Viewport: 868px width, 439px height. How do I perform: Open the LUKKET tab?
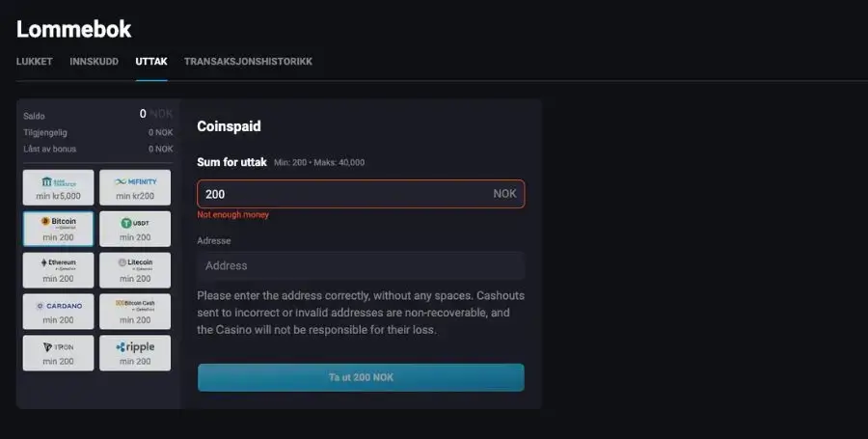click(35, 62)
